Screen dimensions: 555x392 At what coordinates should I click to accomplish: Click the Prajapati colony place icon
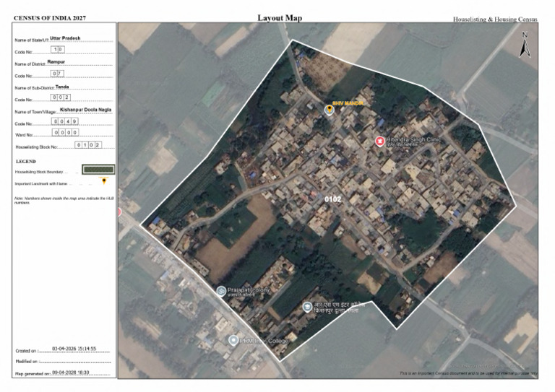221,291
